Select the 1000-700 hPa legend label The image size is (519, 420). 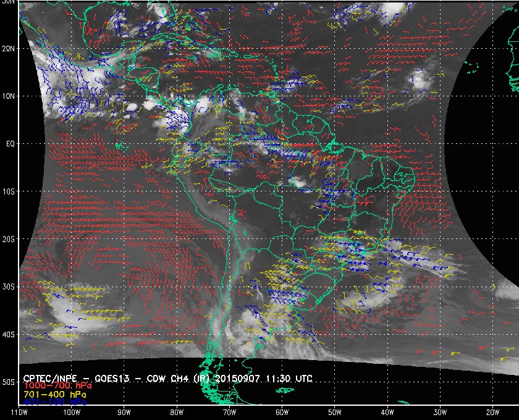coord(57,386)
